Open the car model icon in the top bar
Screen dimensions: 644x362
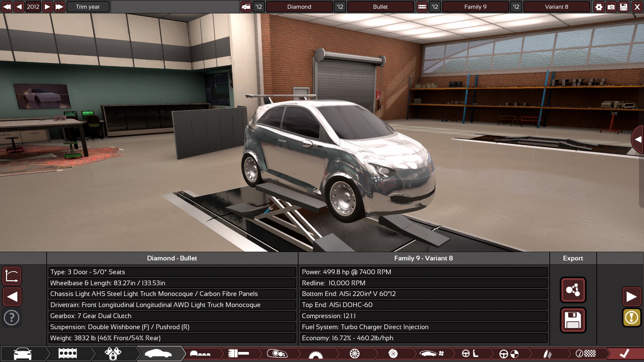pos(246,7)
